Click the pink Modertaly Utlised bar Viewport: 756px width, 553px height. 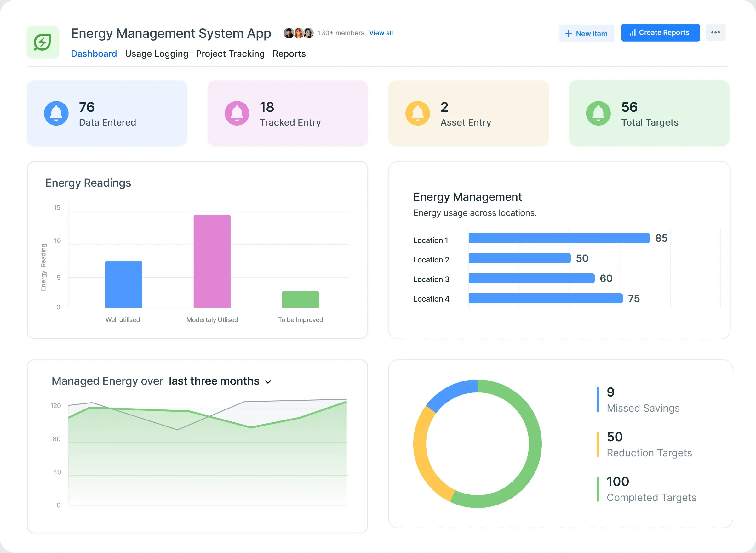[212, 261]
